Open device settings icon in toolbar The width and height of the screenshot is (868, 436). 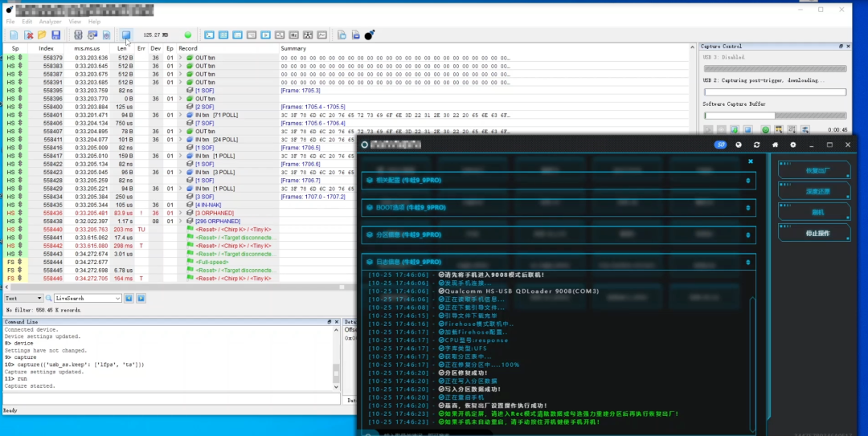click(x=92, y=35)
